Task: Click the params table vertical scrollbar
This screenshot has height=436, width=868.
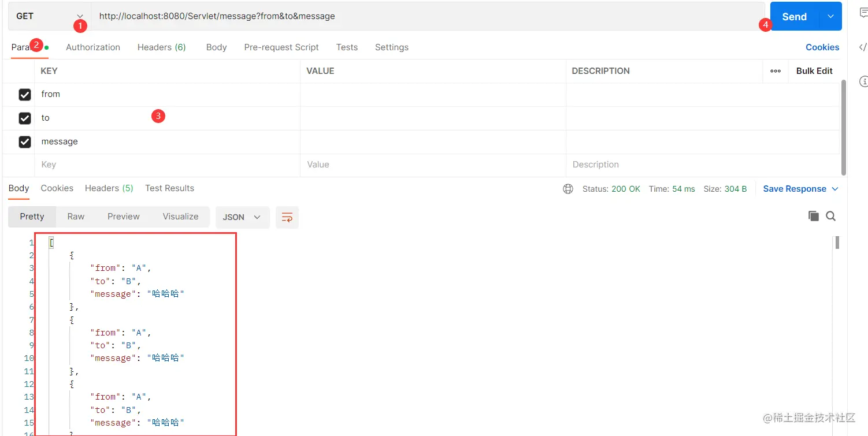Action: pyautogui.click(x=844, y=127)
